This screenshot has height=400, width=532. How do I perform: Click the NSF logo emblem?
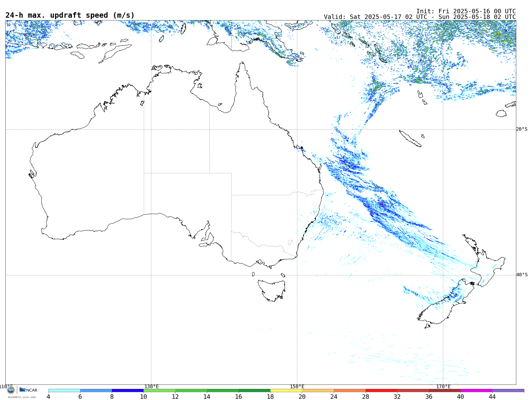click(x=11, y=390)
